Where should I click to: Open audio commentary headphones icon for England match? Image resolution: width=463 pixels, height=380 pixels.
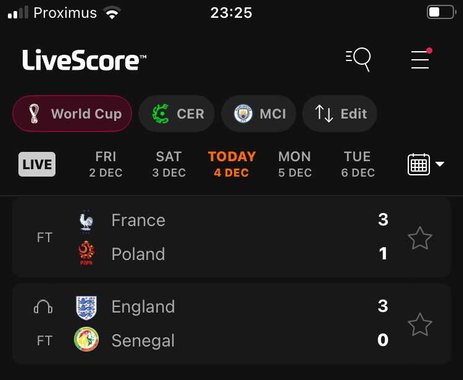pyautogui.click(x=43, y=307)
